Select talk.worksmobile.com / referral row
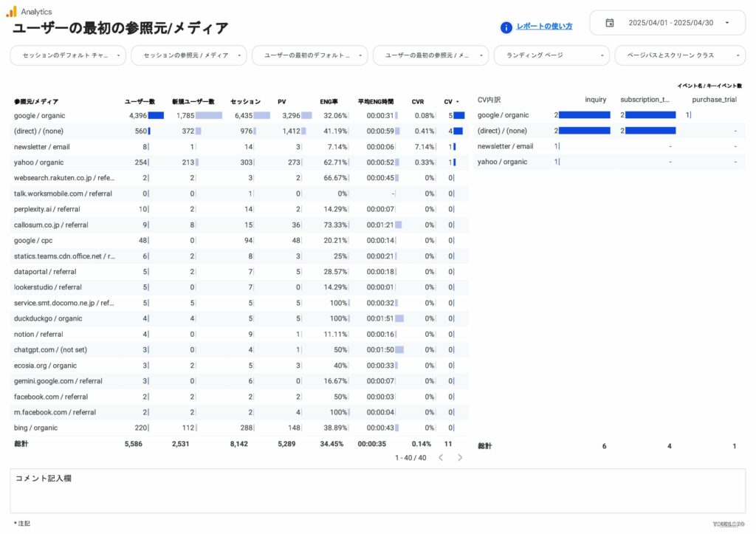This screenshot has height=534, width=756. [240, 194]
